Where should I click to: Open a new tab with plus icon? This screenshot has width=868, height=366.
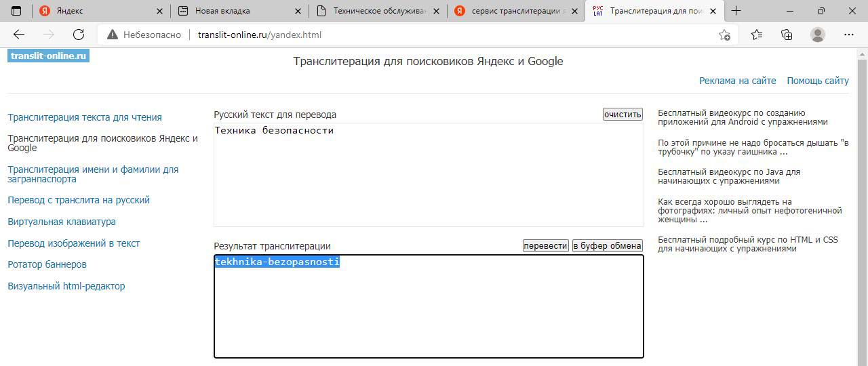pos(736,11)
